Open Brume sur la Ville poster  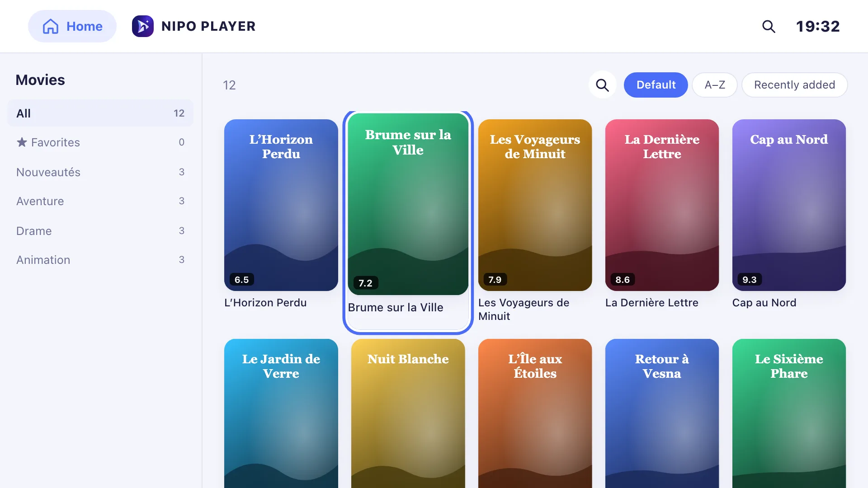tap(408, 204)
